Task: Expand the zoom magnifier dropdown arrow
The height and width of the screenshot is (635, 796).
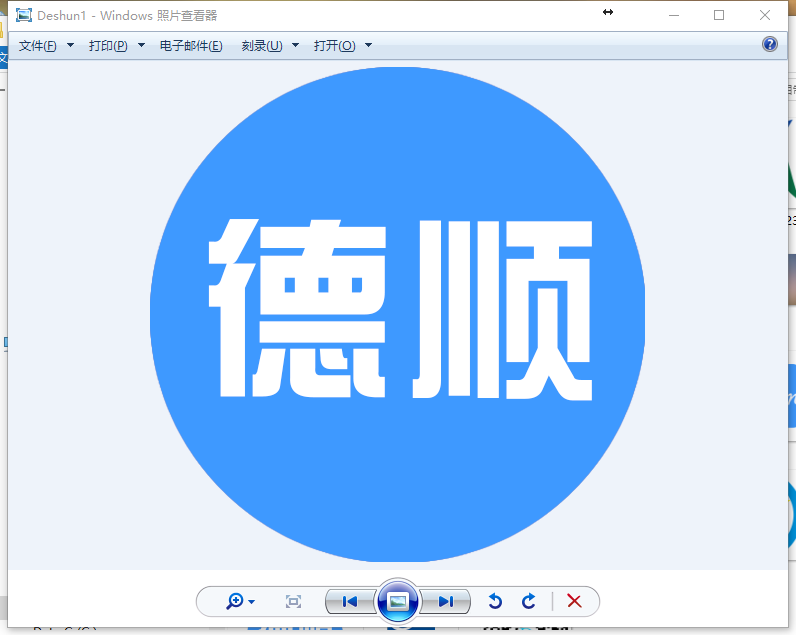Action: click(252, 602)
